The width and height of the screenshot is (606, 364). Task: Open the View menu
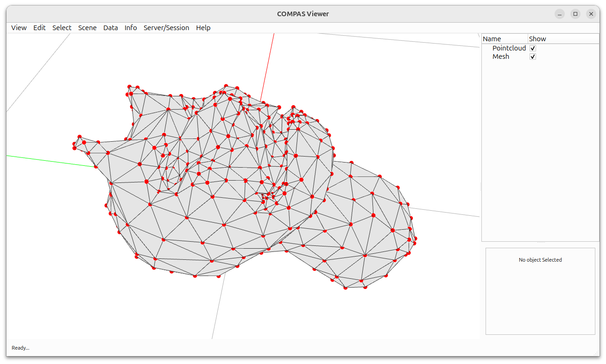pyautogui.click(x=19, y=28)
